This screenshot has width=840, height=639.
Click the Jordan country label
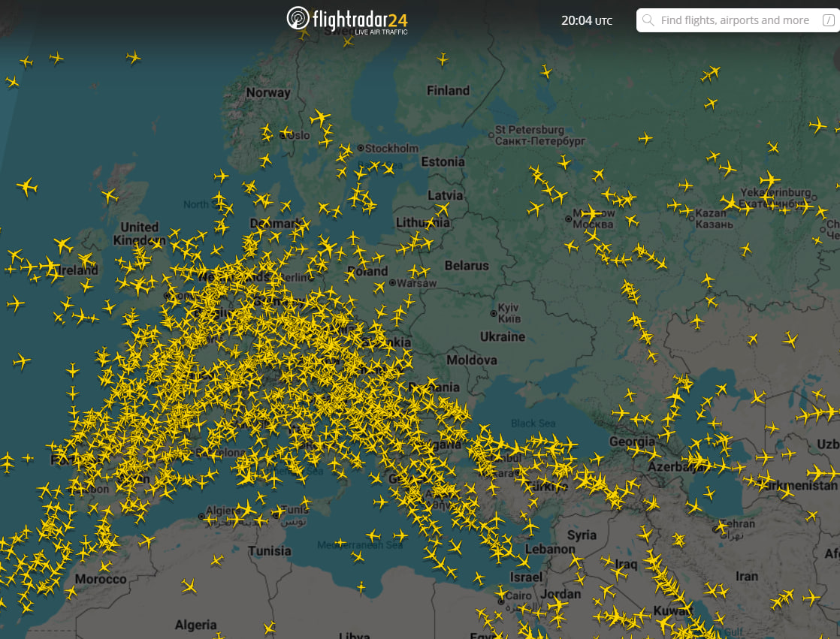coord(561,594)
